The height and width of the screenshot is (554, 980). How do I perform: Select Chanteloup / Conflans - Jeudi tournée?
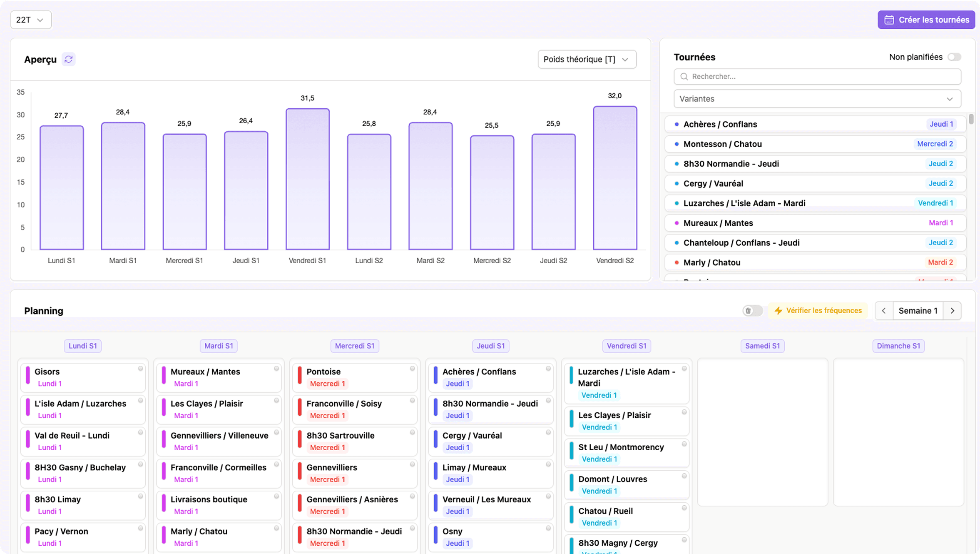(x=815, y=243)
